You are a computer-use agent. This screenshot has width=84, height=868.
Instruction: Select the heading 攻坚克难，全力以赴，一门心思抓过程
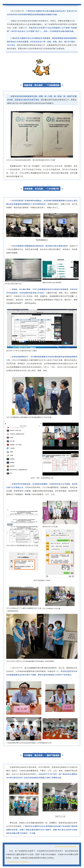coord(42,189)
